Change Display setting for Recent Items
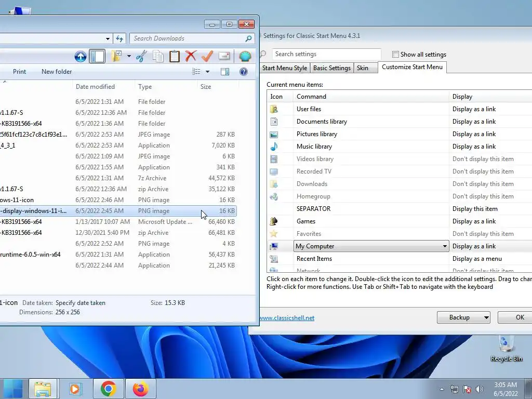 477,259
